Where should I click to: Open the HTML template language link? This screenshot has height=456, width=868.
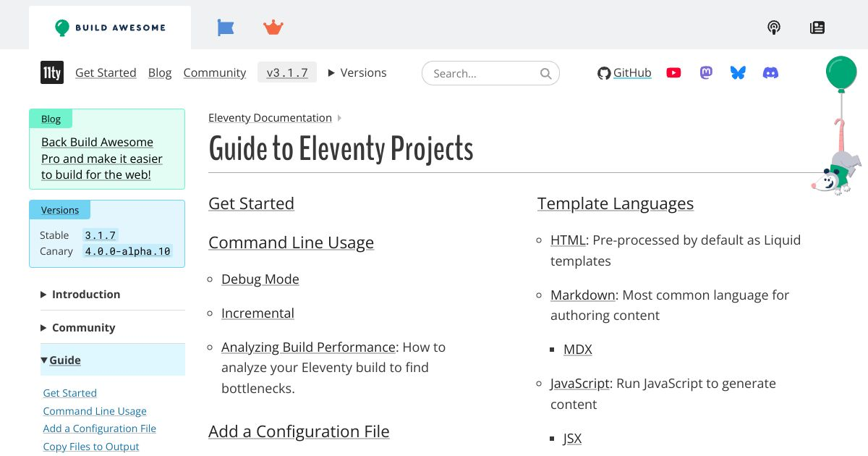click(568, 240)
